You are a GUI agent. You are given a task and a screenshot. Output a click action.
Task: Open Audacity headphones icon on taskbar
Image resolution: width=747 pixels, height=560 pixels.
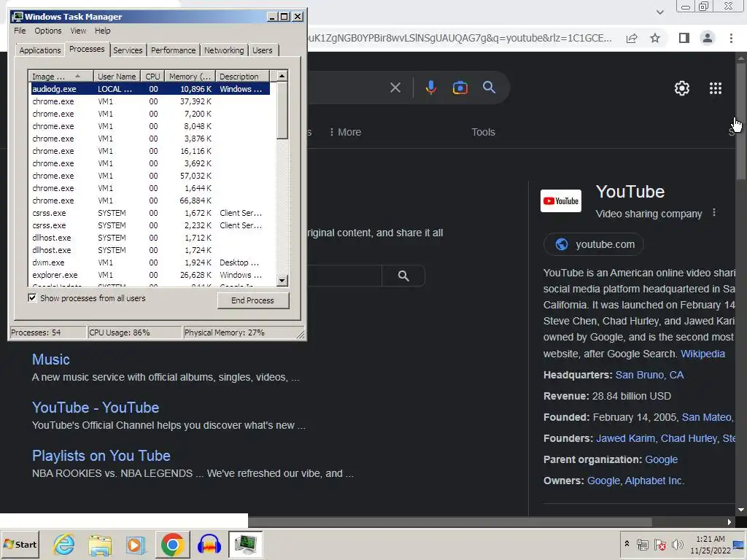click(x=209, y=544)
